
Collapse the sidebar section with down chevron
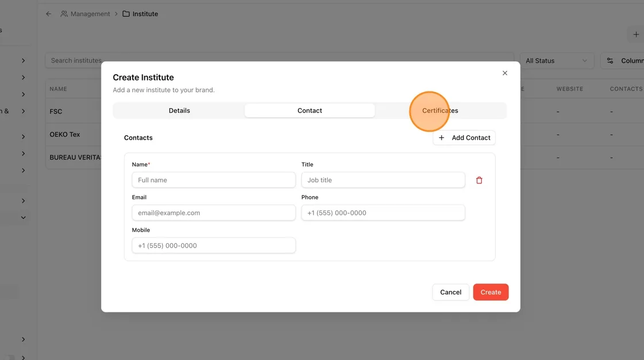(x=23, y=217)
